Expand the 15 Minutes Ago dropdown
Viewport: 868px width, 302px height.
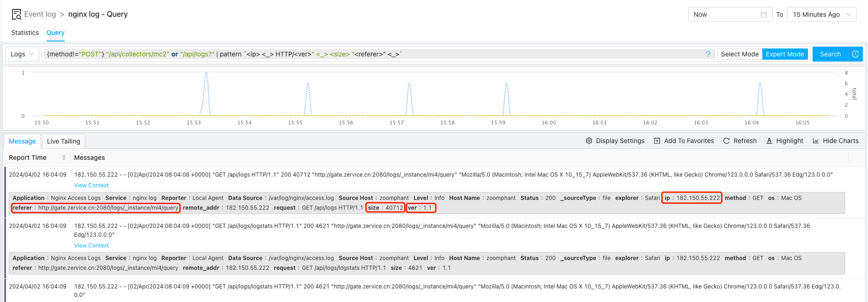(x=821, y=14)
